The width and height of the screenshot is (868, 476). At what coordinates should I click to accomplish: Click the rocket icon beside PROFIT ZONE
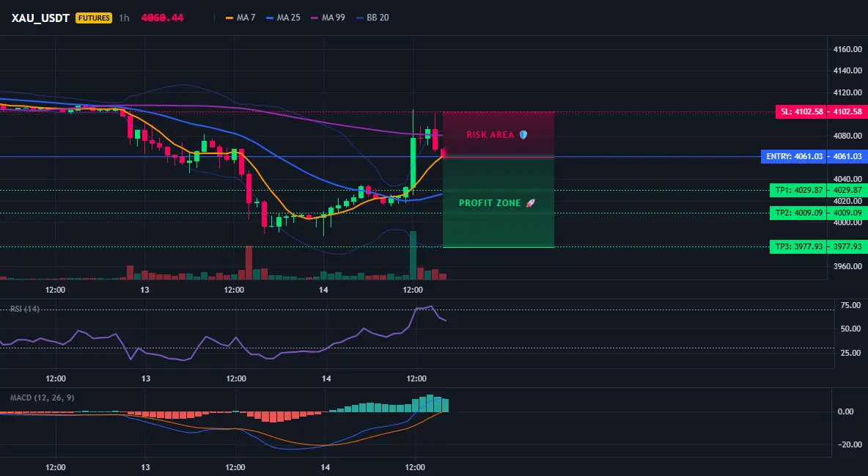coord(530,203)
